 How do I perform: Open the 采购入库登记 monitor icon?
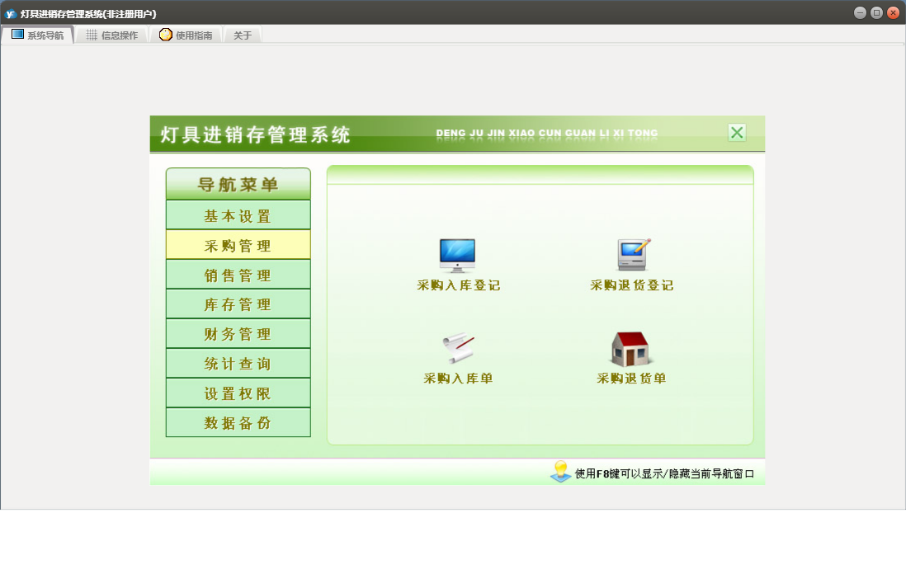[x=457, y=255]
